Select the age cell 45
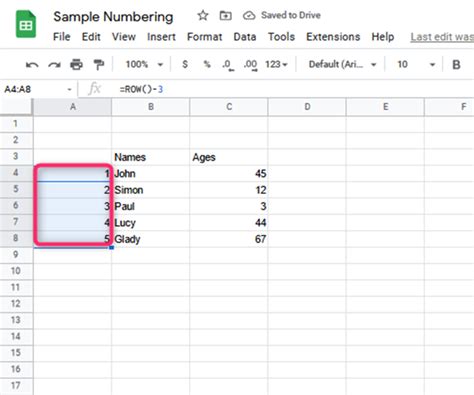474x395 pixels. pos(229,173)
